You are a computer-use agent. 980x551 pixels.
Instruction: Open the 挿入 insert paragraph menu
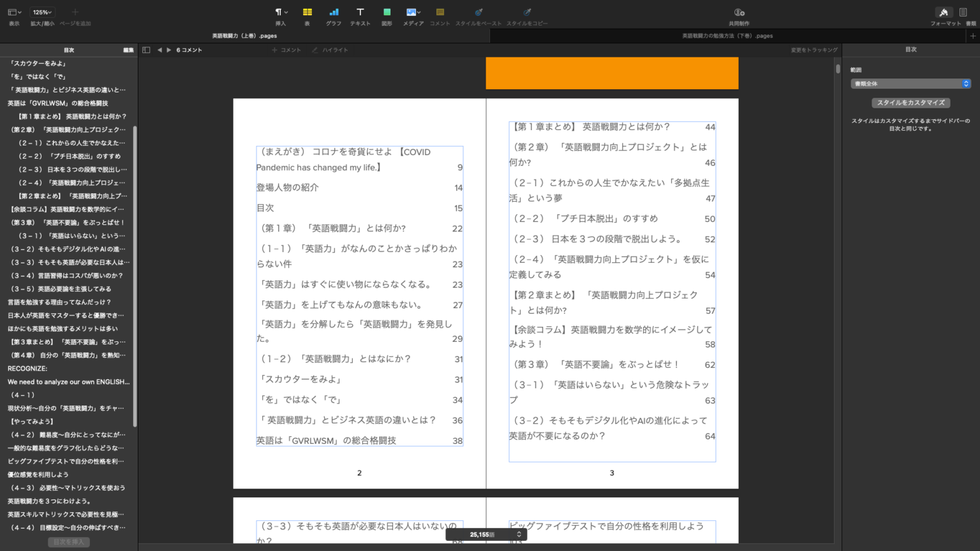click(281, 12)
